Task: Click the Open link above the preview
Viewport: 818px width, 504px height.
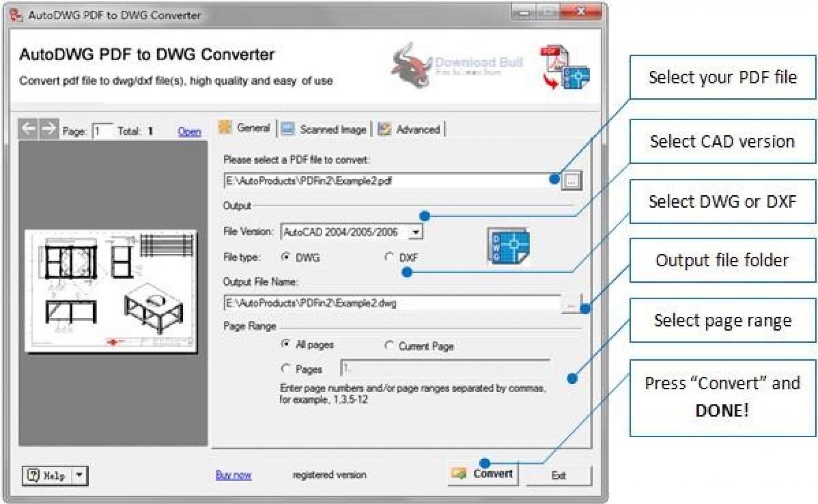Action: point(189,131)
